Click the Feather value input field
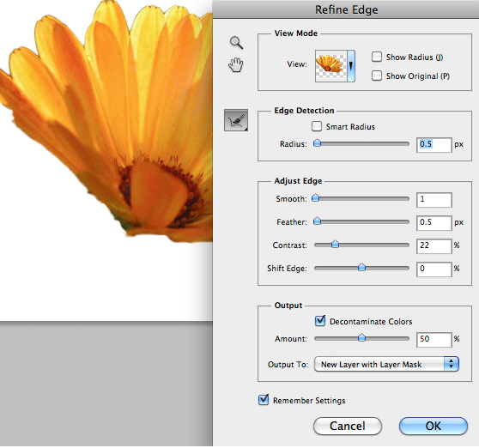Screen dimensions: 479x448 pos(434,223)
